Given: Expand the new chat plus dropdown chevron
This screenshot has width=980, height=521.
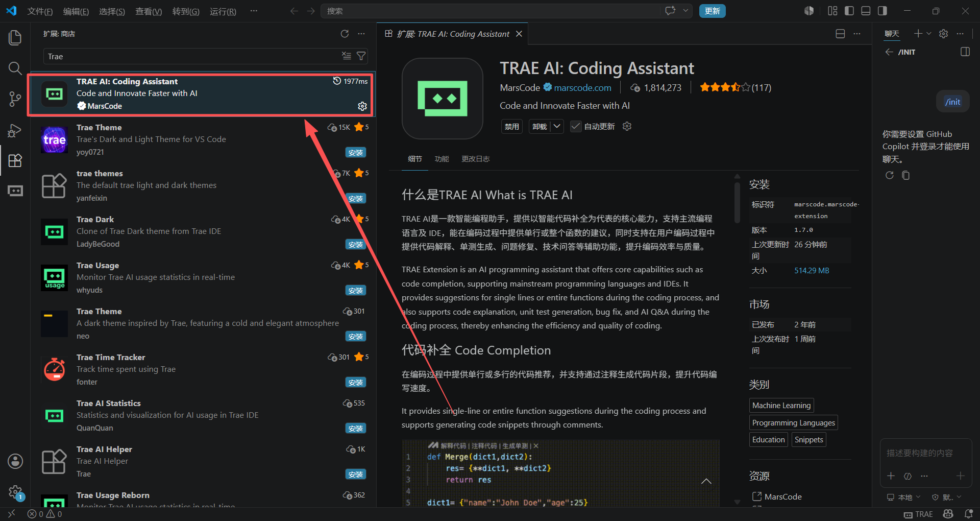Looking at the screenshot, I should tap(929, 34).
